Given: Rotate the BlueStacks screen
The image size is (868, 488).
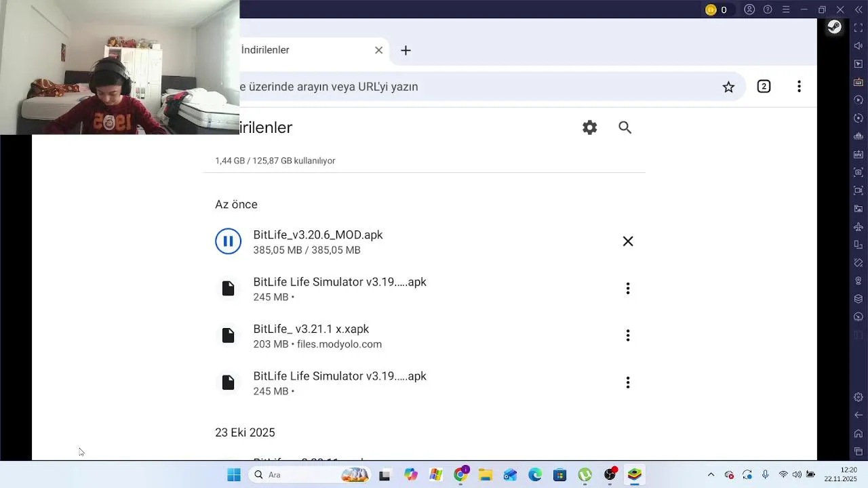Looking at the screenshot, I should 859,245.
